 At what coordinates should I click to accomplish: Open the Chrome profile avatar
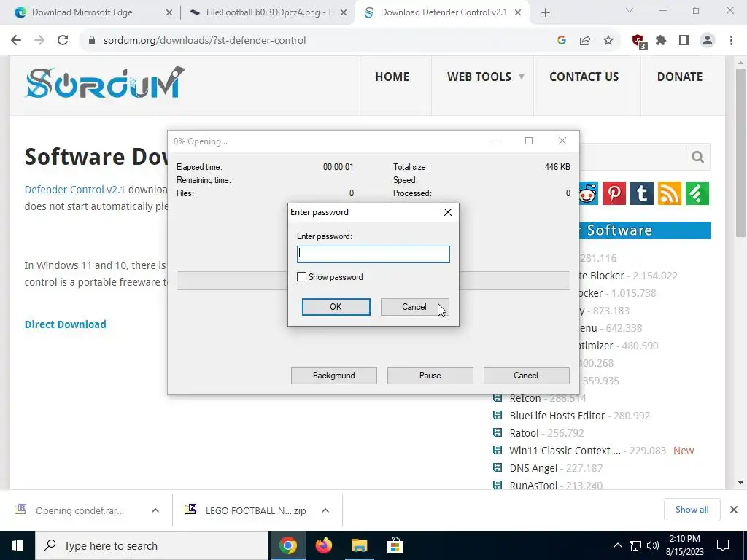click(708, 41)
